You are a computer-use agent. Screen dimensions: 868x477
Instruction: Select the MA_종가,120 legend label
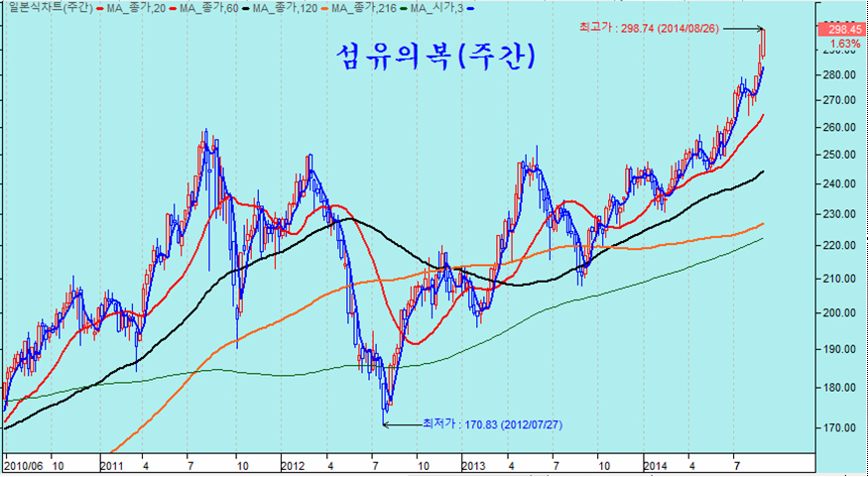click(286, 8)
